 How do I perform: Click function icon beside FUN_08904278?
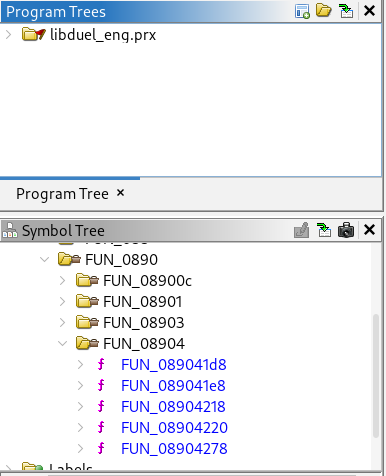[101, 448]
